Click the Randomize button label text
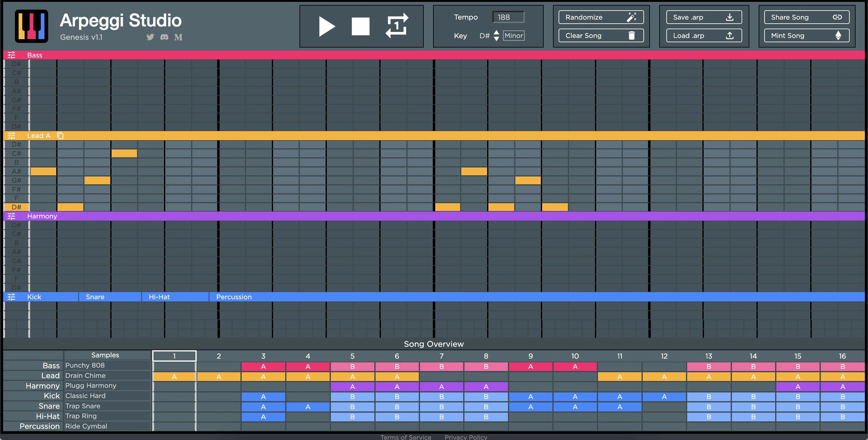 [x=585, y=16]
